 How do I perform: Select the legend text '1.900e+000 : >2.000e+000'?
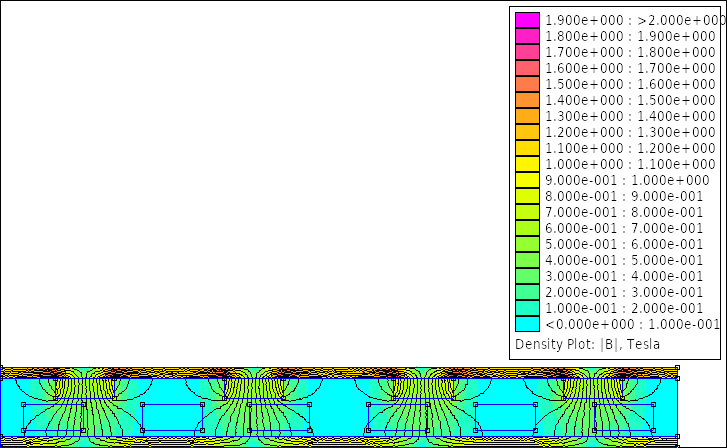(635, 20)
